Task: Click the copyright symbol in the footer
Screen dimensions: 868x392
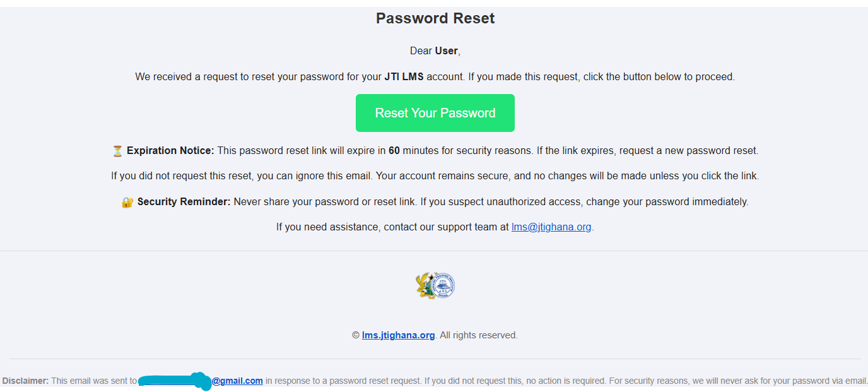Action: tap(356, 335)
